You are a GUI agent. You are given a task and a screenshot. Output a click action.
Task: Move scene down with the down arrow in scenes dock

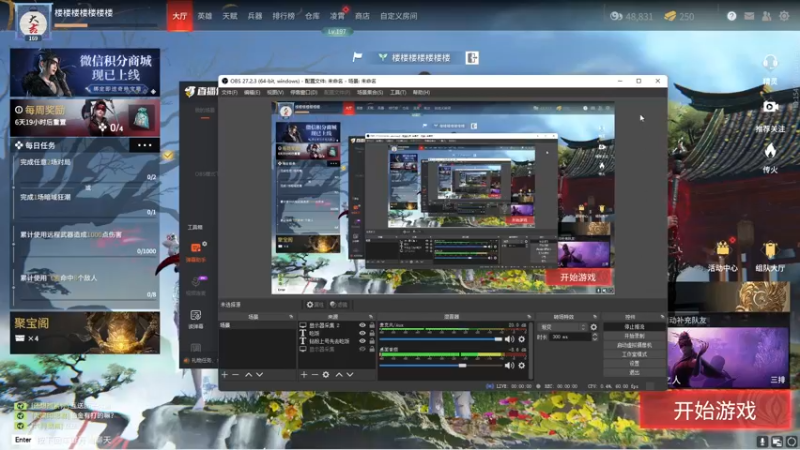[x=259, y=374]
